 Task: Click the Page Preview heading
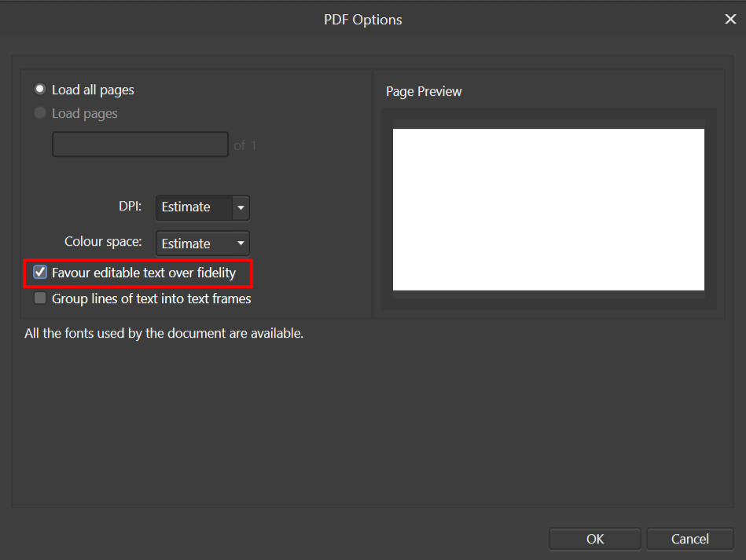(424, 91)
